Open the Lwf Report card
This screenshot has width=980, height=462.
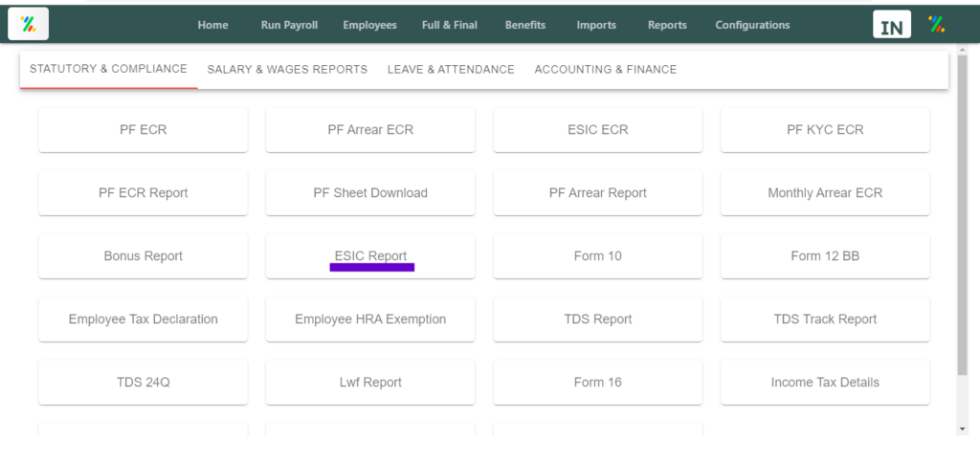pyautogui.click(x=370, y=382)
